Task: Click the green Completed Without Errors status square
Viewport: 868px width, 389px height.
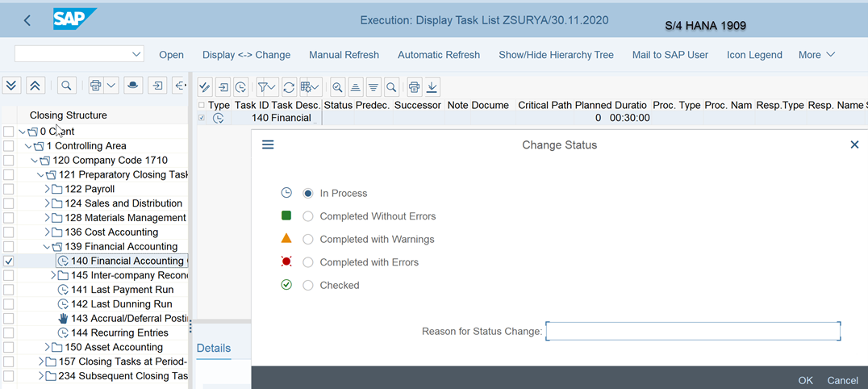Action: tap(286, 216)
